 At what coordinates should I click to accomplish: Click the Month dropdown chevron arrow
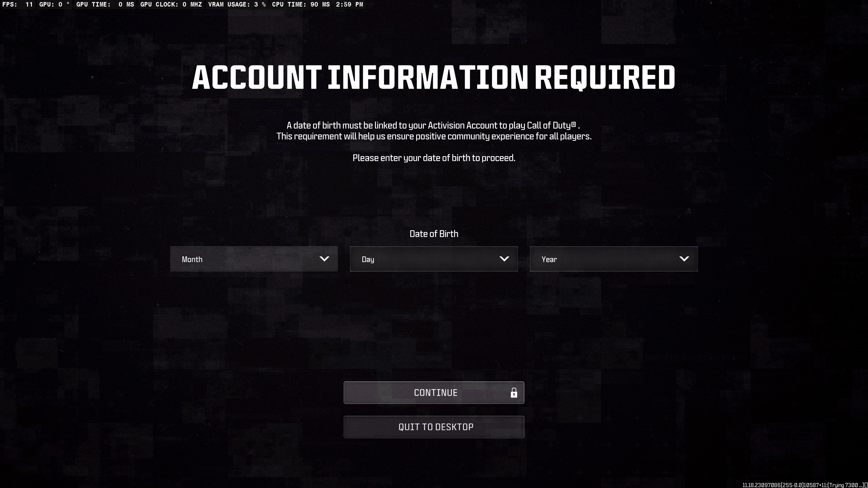point(324,259)
